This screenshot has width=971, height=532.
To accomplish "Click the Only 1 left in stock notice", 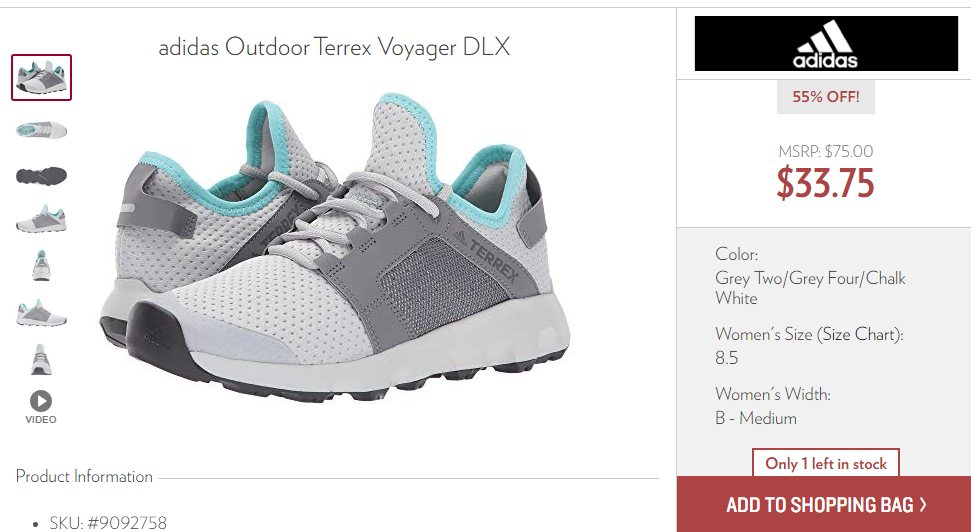I will pos(826,463).
